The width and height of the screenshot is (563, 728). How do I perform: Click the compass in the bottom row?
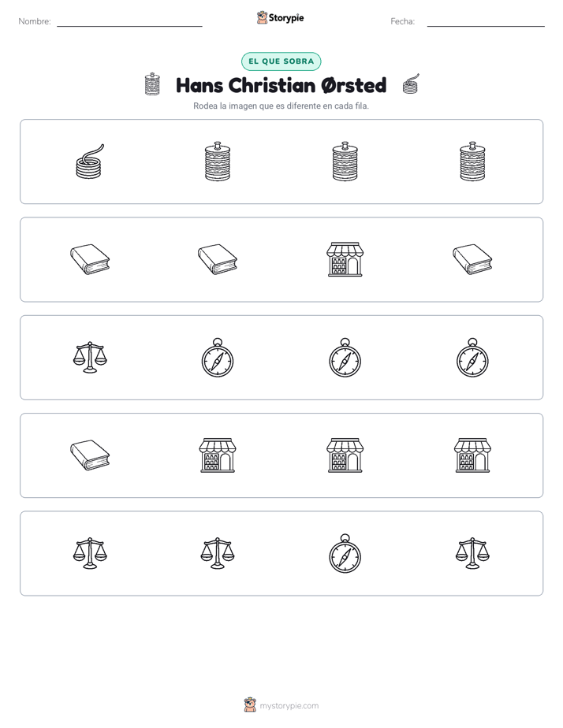click(x=345, y=553)
